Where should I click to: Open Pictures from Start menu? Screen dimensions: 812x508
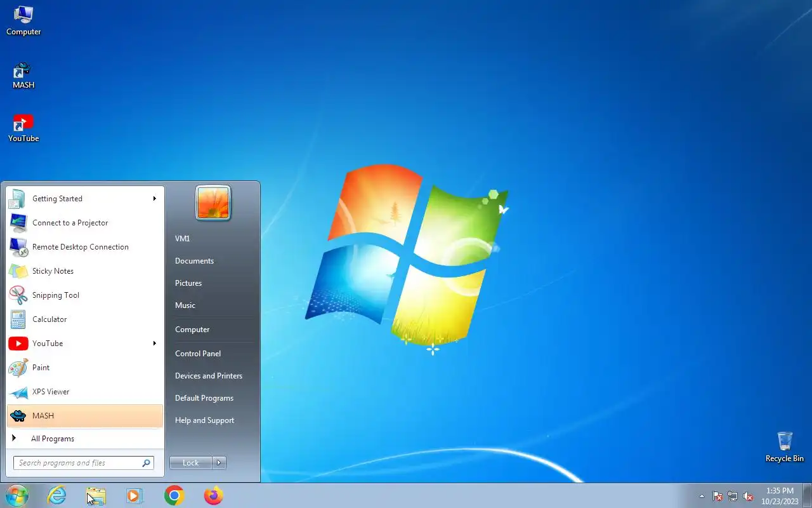188,283
